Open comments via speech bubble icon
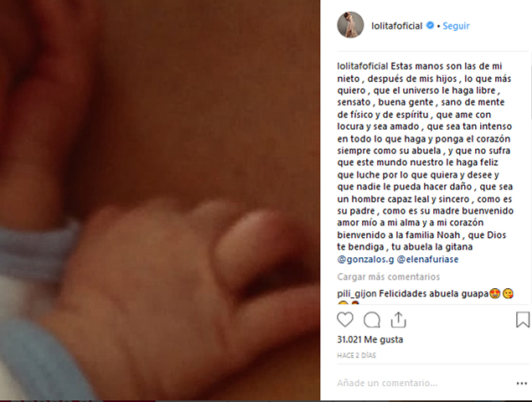The image size is (532, 402). click(x=372, y=320)
